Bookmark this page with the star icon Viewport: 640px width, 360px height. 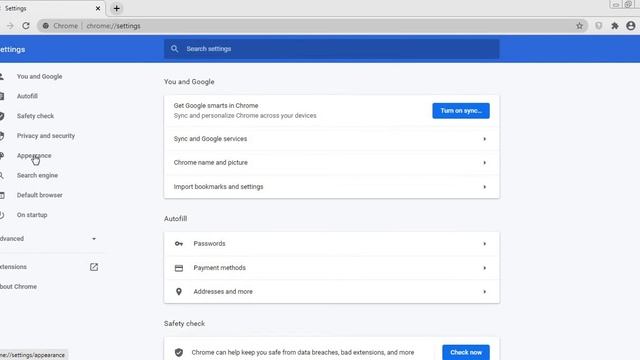coord(579,26)
